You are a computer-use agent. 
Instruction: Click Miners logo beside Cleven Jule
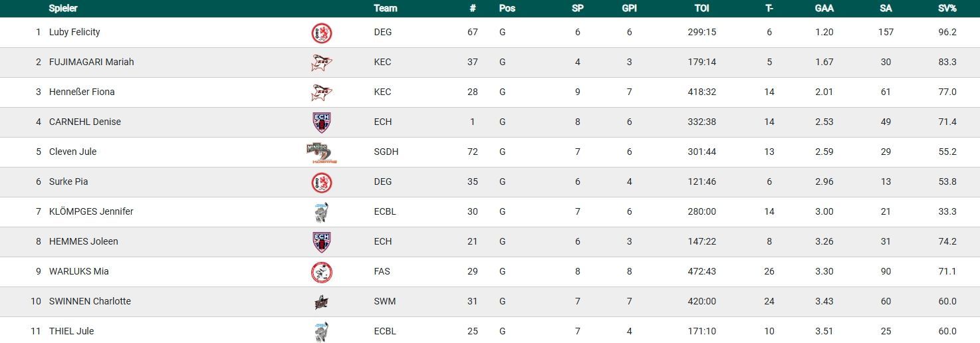pos(322,152)
